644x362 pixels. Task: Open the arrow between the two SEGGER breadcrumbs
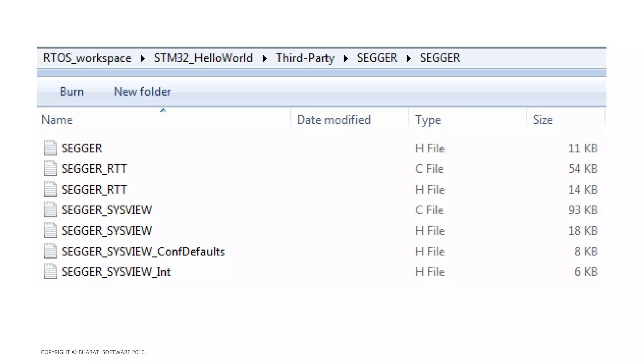409,59
